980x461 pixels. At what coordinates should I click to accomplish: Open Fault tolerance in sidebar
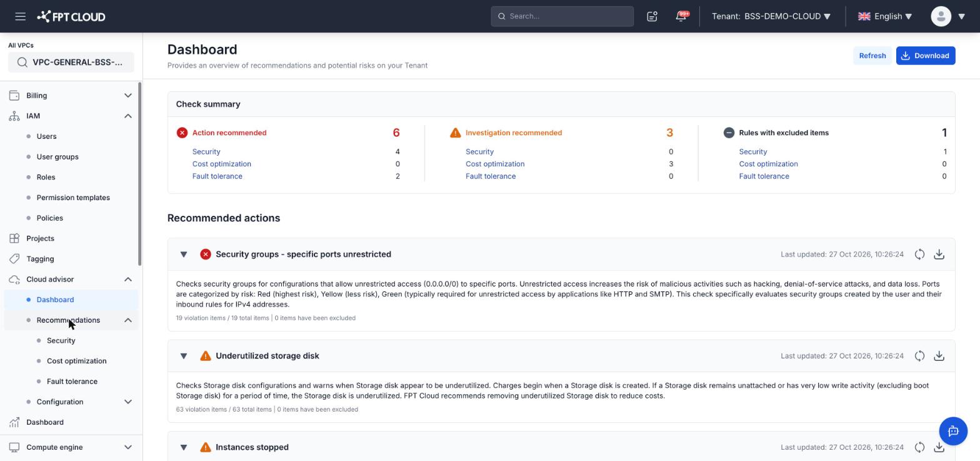pyautogui.click(x=72, y=382)
